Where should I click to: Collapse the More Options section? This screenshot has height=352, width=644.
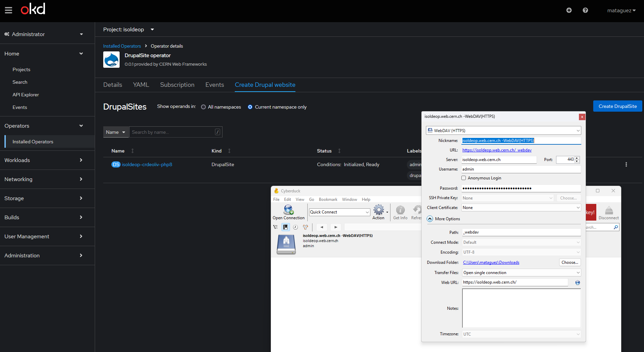tap(430, 219)
